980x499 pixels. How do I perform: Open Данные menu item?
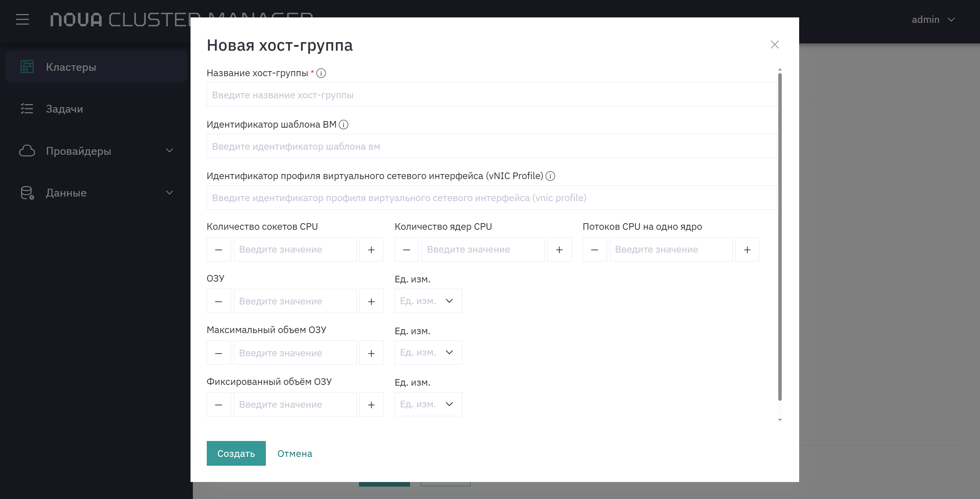click(x=96, y=193)
